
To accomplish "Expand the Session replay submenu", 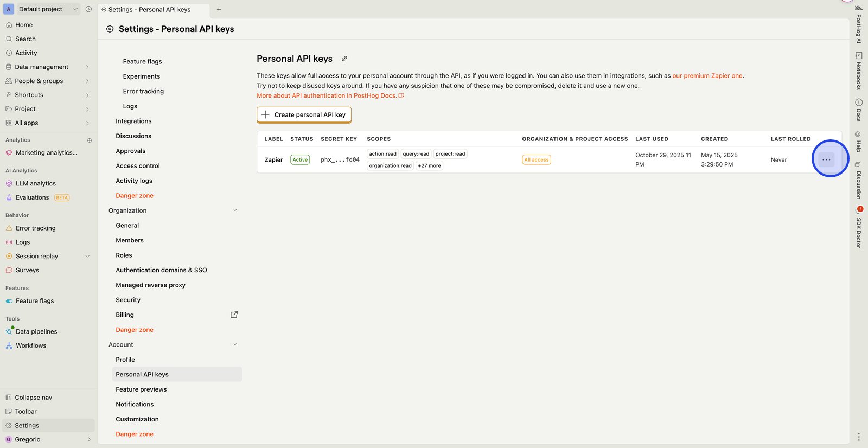I will [x=87, y=257].
